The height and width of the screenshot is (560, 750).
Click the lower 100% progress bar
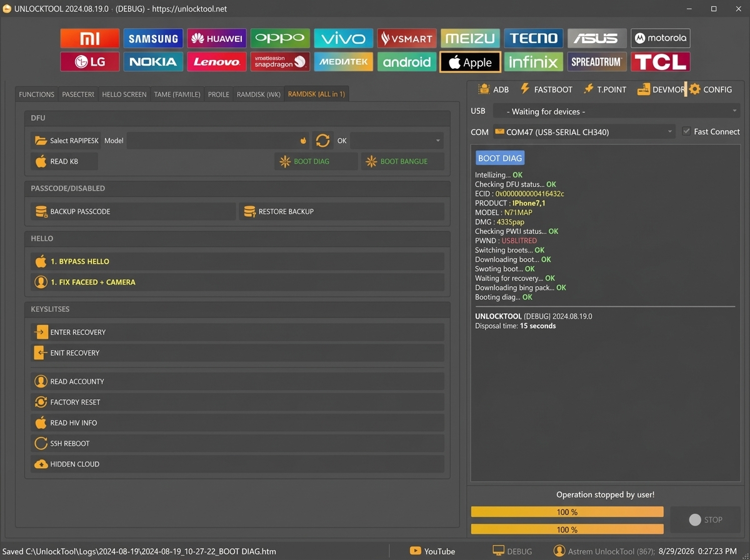567,529
